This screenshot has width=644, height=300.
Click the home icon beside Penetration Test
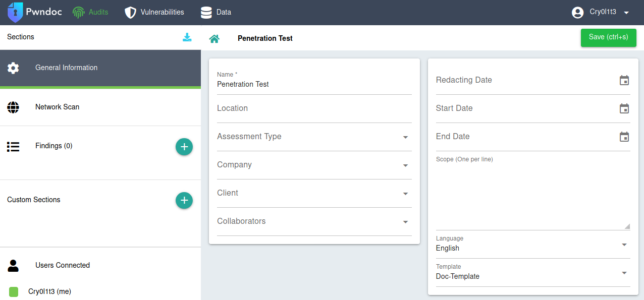pos(214,39)
